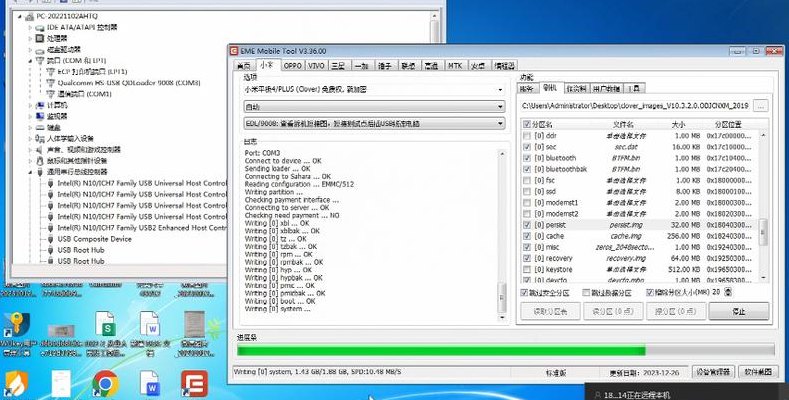Viewport: 789px width, 400px height.
Task: Click the Device Manager vertical scrollbar up arrow
Action: [x=434, y=16]
